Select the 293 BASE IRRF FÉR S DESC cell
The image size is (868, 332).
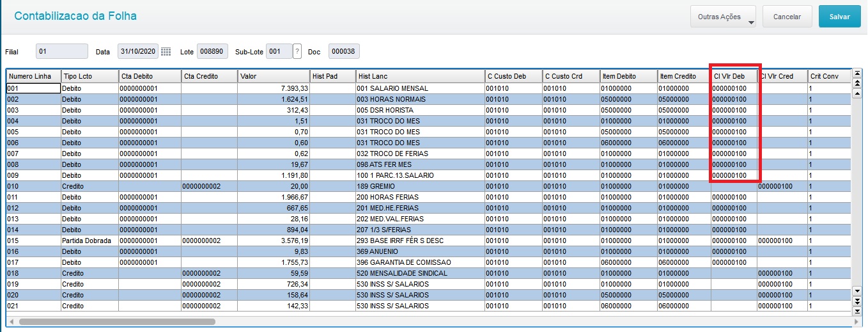(x=420, y=241)
